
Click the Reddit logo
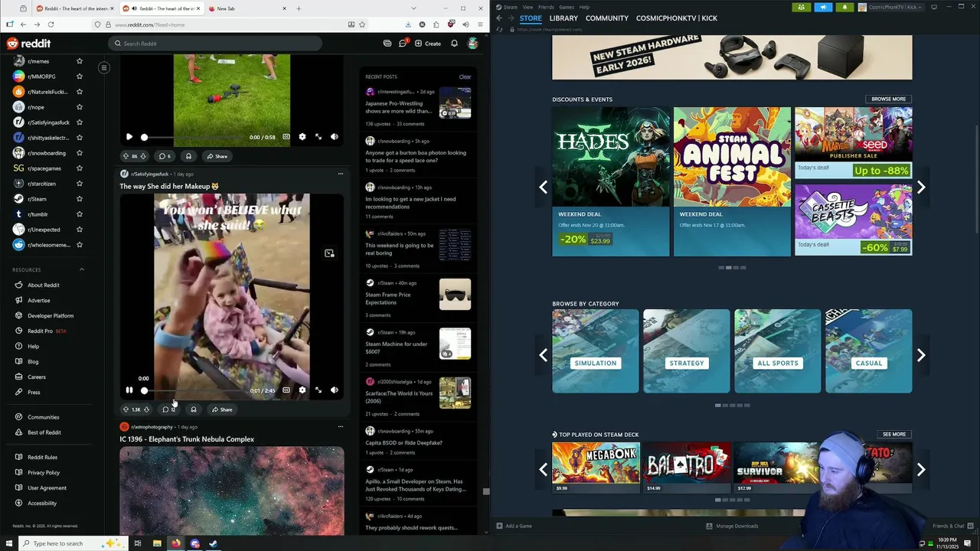(29, 44)
